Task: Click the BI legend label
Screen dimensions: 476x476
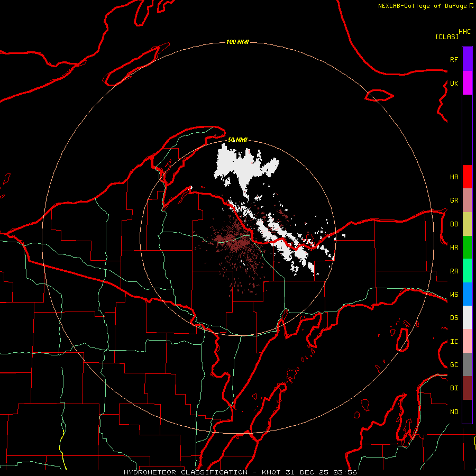Action: tap(454, 388)
